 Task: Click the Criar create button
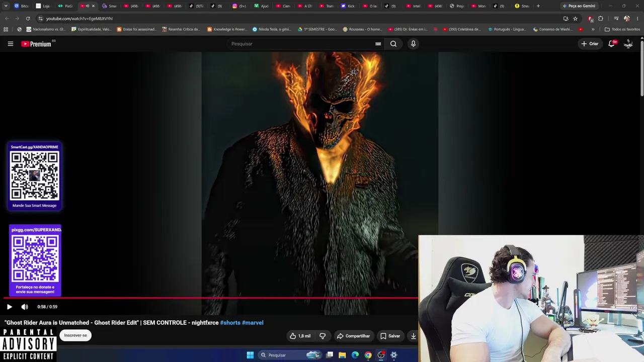click(590, 44)
